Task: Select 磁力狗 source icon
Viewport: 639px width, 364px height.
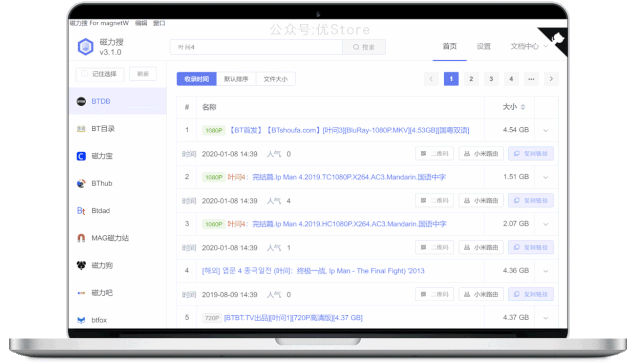Action: [x=81, y=265]
